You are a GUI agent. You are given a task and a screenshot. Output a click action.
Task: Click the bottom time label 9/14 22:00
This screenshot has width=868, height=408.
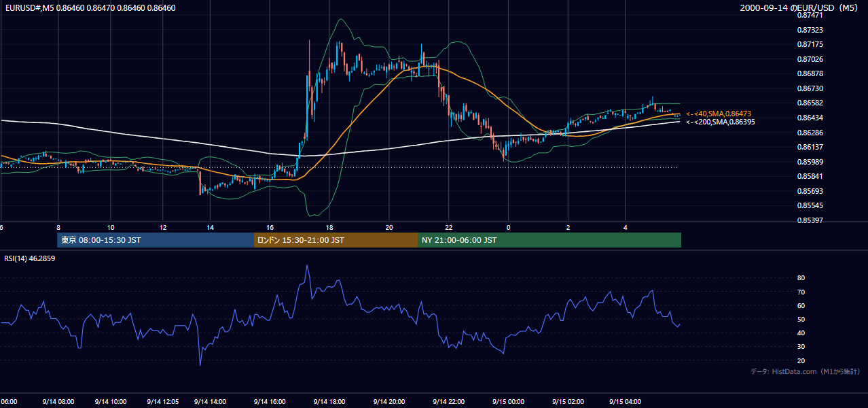448,401
